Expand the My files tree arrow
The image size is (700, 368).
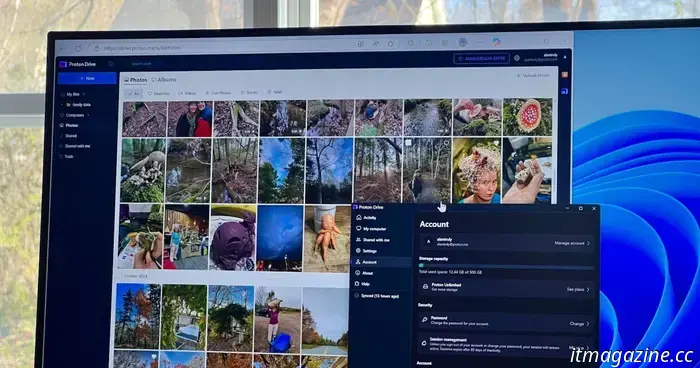(x=83, y=94)
